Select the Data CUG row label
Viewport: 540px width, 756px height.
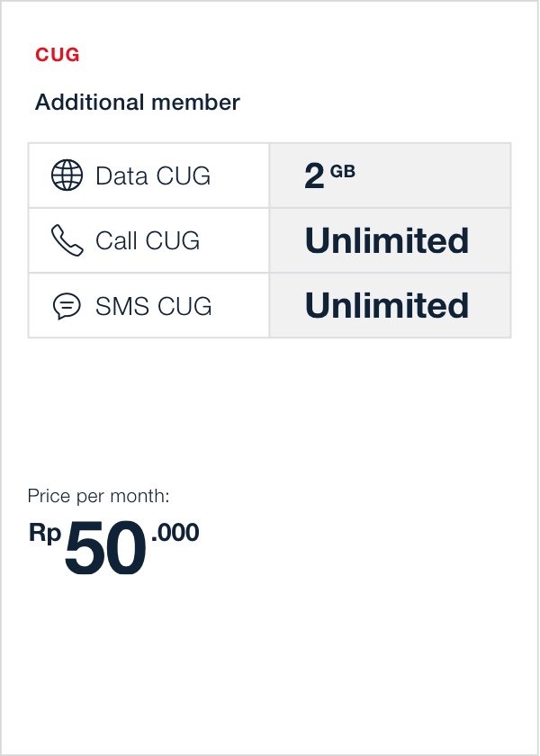pyautogui.click(x=153, y=175)
